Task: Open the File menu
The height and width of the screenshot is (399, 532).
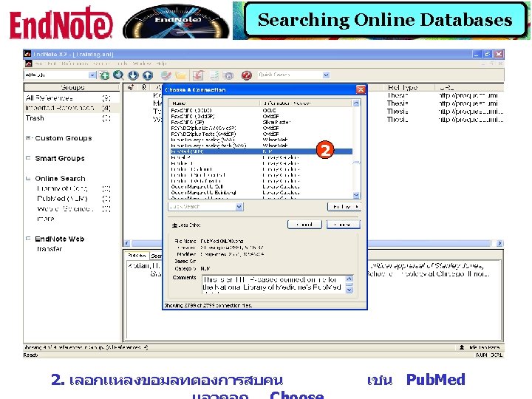Action: pyautogui.click(x=38, y=64)
